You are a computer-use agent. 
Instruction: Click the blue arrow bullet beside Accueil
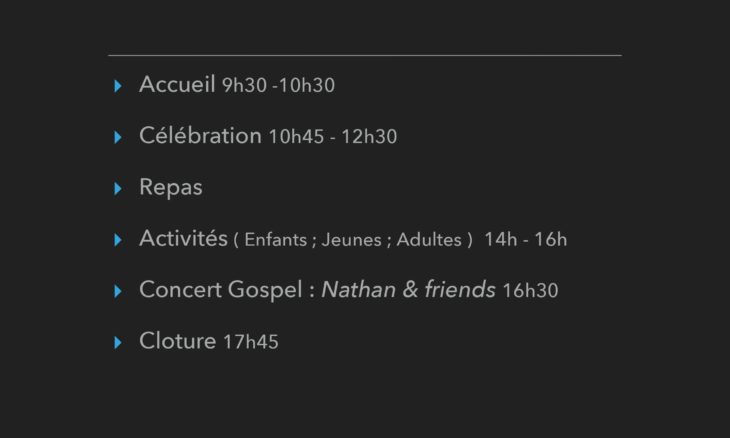[118, 86]
